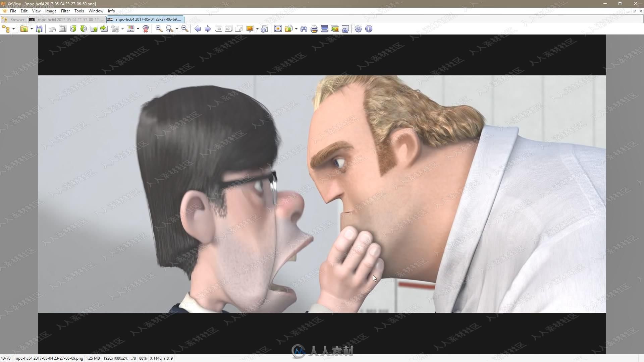The image size is (644, 362).
Task: Open the dropdown arrow next to Browser icon
Action: [13, 29]
